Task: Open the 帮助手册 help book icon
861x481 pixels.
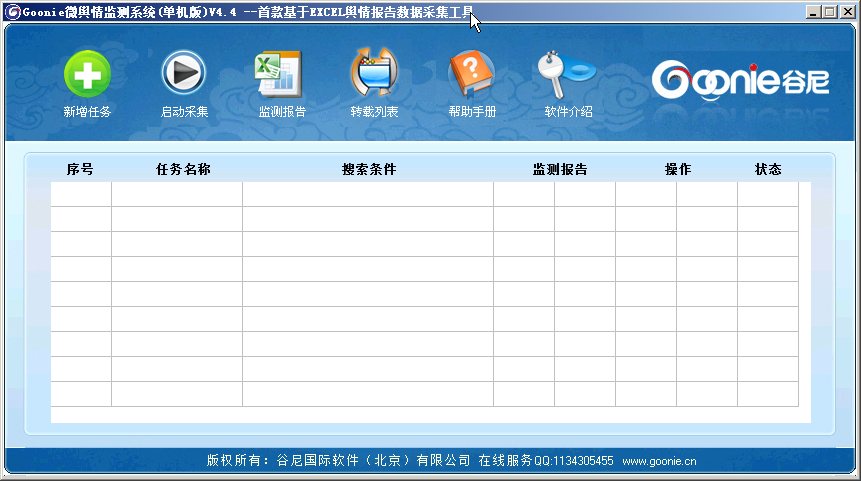Action: tap(471, 75)
